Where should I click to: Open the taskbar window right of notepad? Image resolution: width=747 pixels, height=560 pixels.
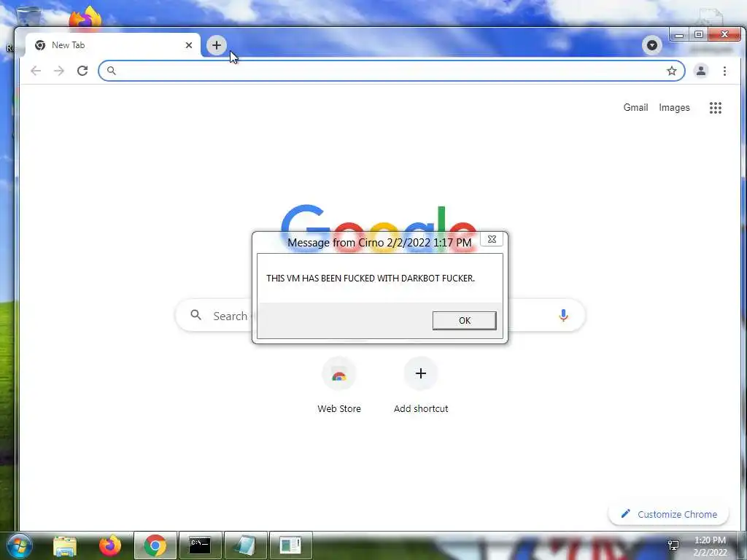tap(291, 545)
